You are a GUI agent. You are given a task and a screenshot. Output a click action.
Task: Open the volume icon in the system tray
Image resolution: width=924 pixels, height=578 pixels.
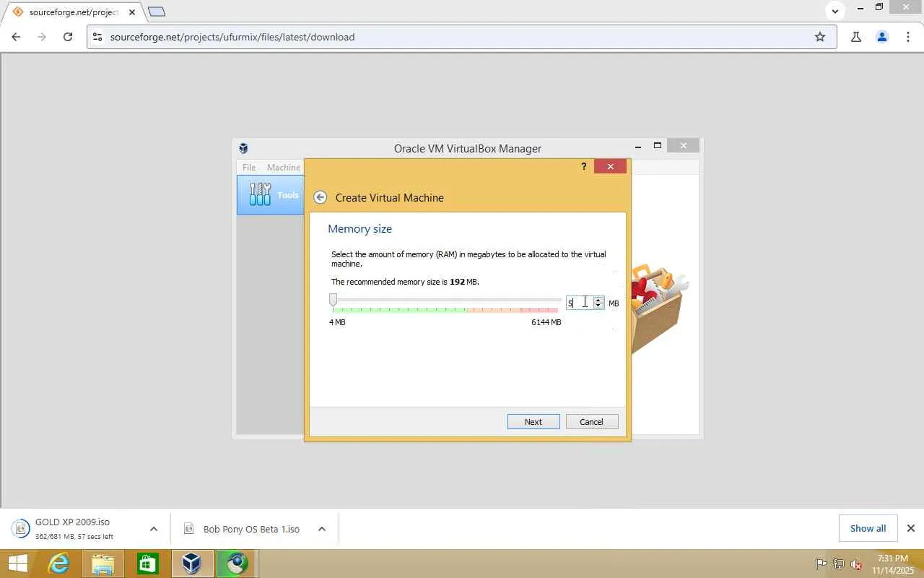coord(856,564)
